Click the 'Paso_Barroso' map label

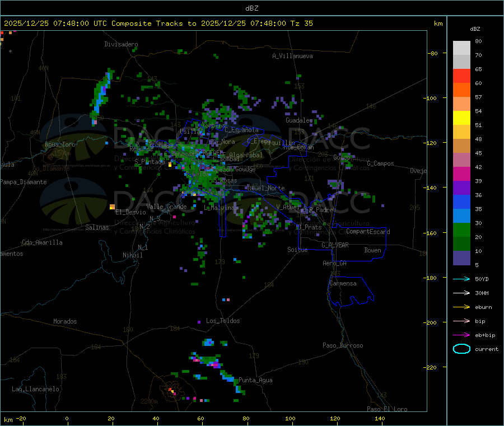(x=343, y=345)
